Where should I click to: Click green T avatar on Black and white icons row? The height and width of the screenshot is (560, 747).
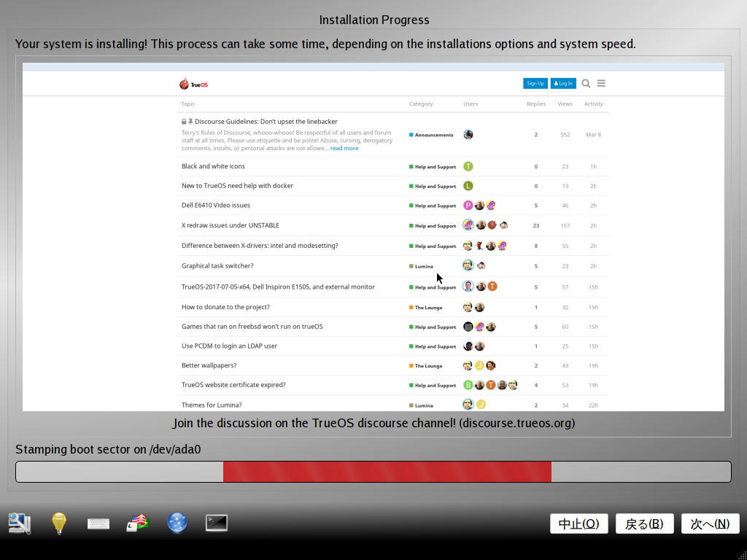coord(468,166)
